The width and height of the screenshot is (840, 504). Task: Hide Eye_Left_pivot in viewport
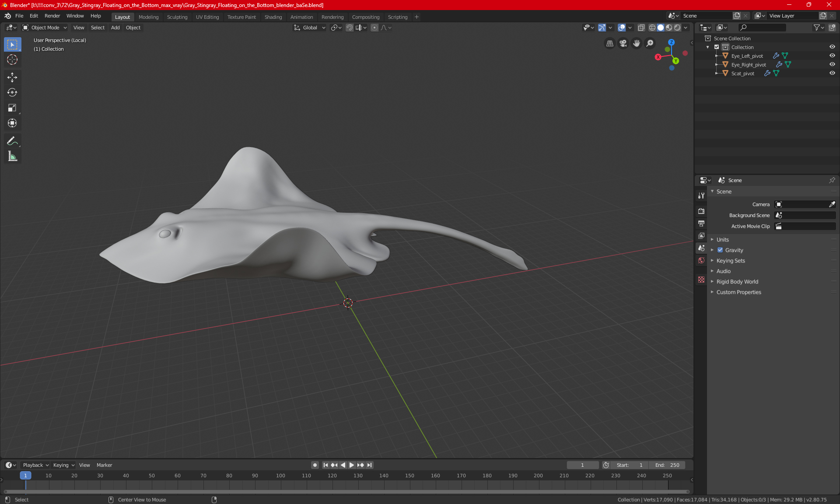tap(832, 56)
